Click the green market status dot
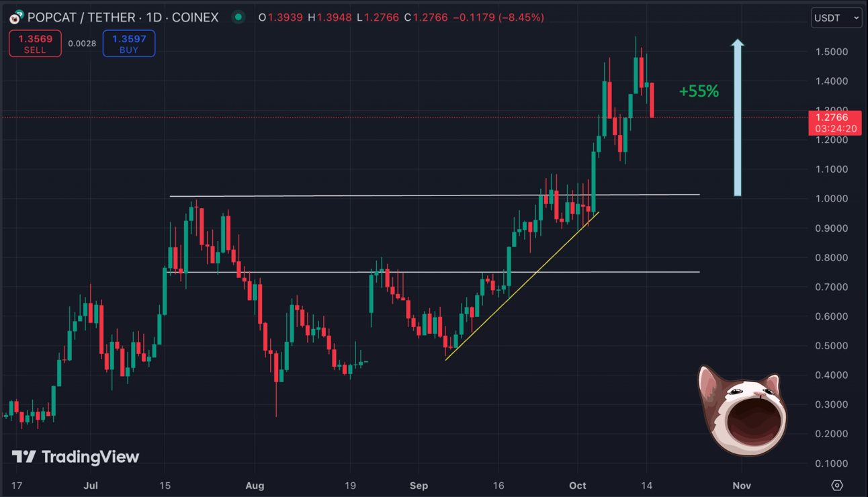Viewport: 868px width, 497px height. tap(238, 17)
